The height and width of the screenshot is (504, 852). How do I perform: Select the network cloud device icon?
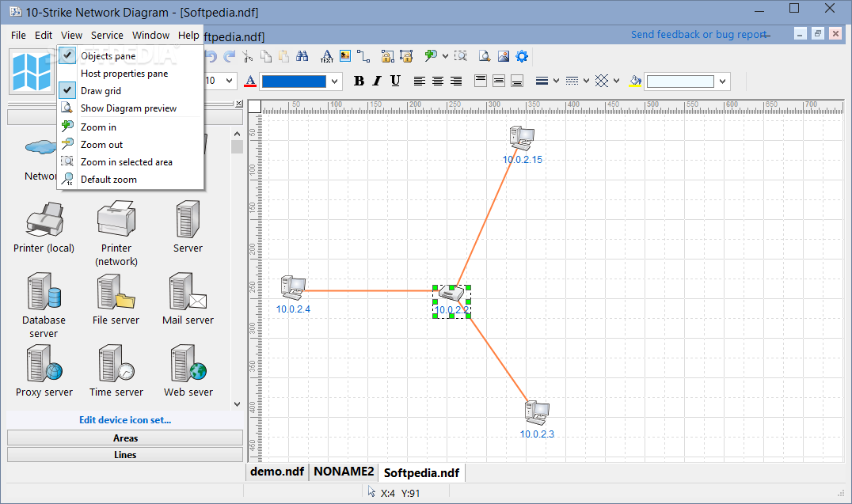click(x=40, y=147)
